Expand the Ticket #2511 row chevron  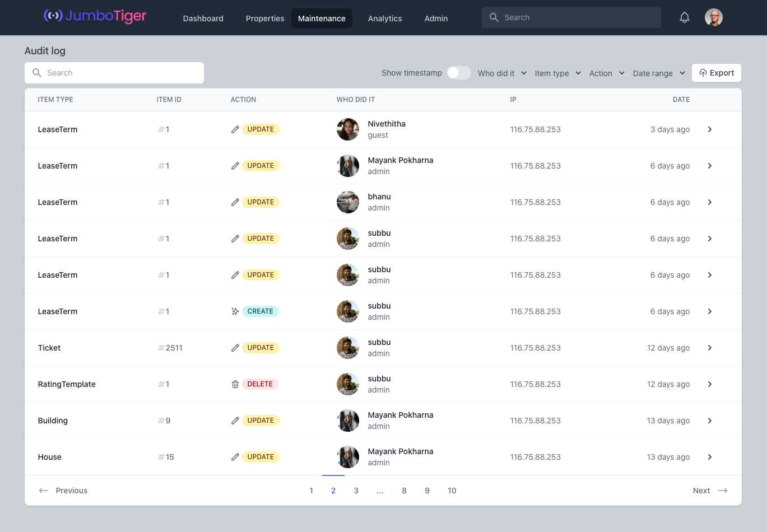point(710,348)
